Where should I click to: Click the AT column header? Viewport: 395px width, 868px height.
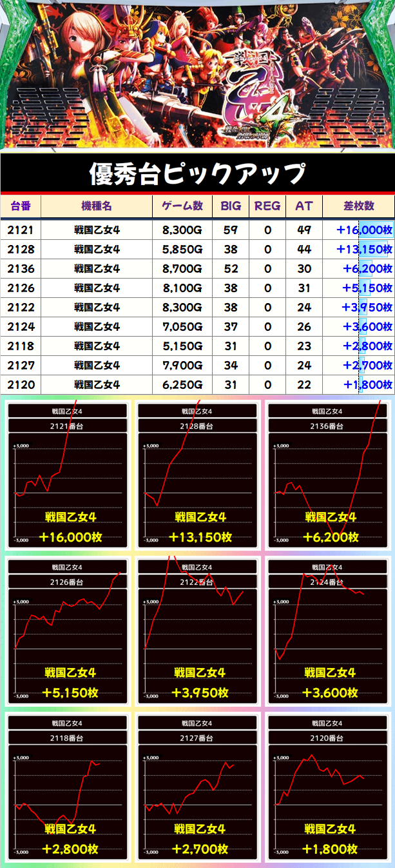point(303,206)
